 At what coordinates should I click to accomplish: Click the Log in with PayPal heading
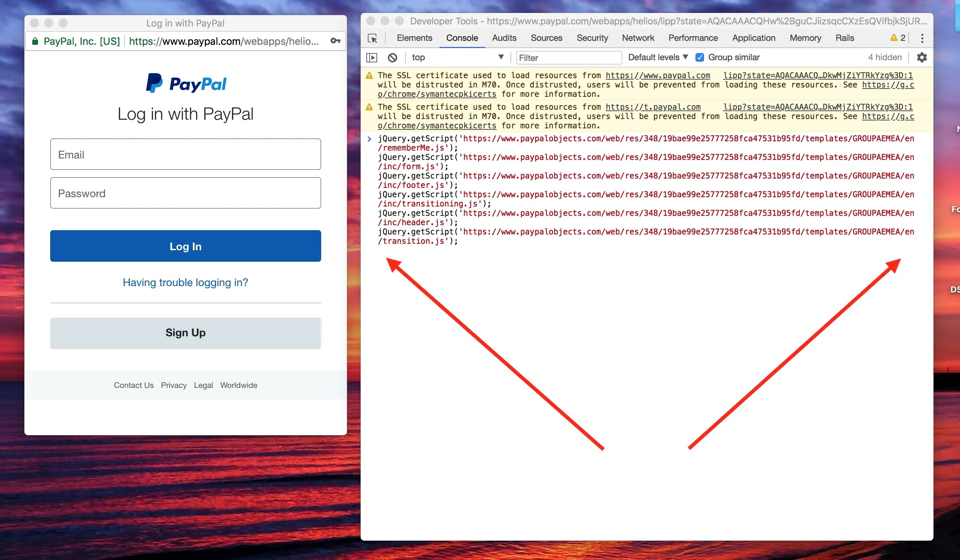pyautogui.click(x=186, y=114)
